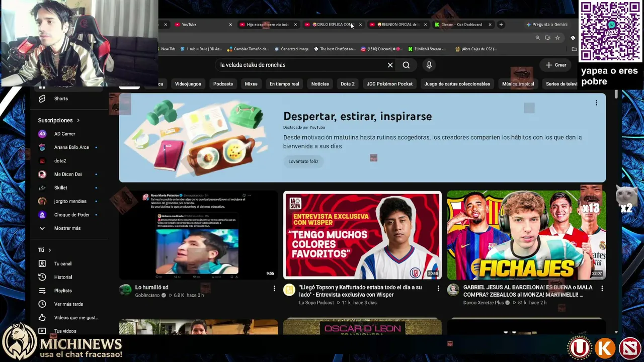This screenshot has height=362, width=644.
Task: Open options menu for the Despertar banner
Action: (x=596, y=103)
